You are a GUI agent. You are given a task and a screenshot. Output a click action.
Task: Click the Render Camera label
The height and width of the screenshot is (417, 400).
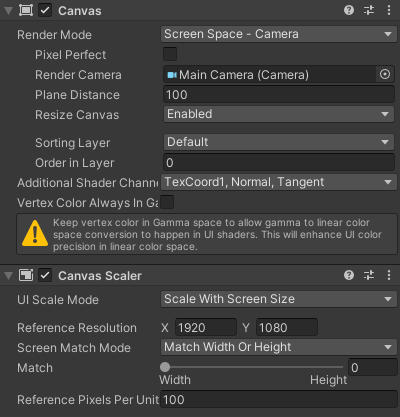78,75
